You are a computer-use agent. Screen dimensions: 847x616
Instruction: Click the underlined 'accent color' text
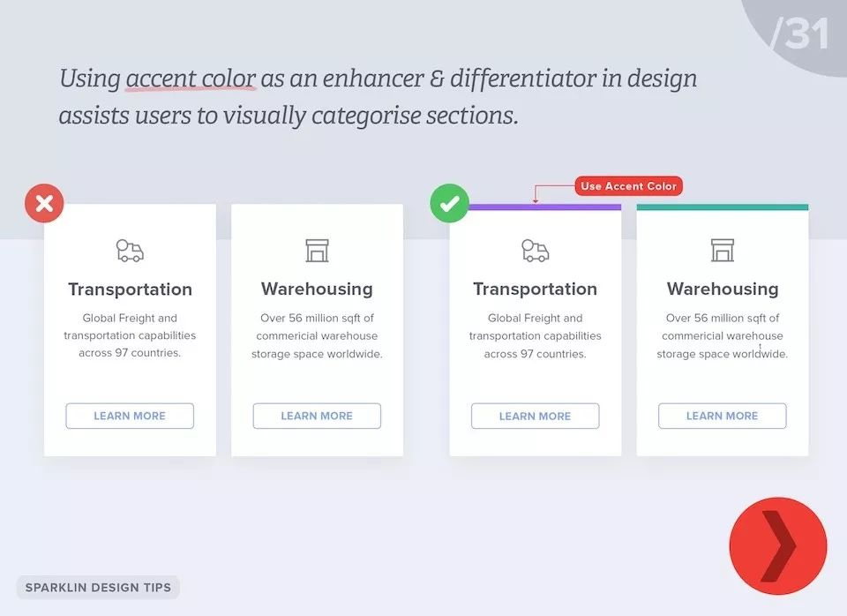(x=191, y=79)
